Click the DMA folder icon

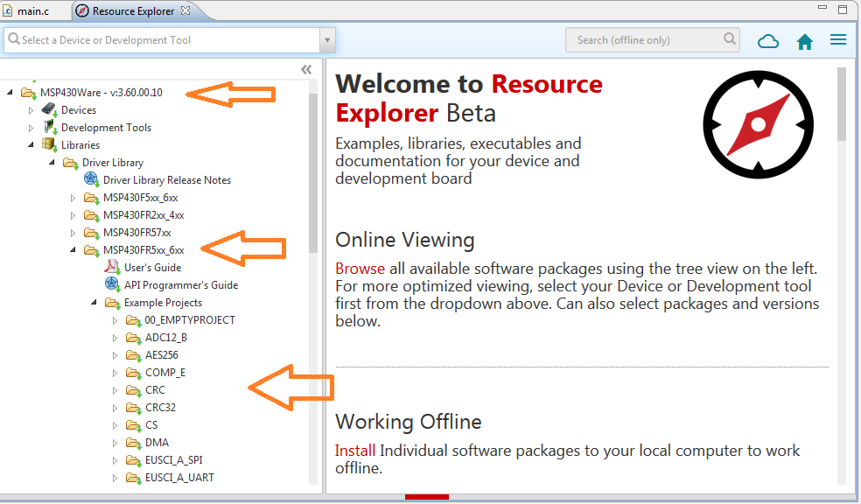pos(133,443)
